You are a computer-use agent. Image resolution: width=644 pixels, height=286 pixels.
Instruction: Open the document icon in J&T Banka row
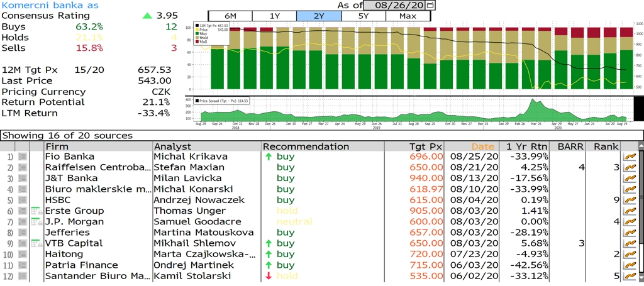pyautogui.click(x=23, y=178)
